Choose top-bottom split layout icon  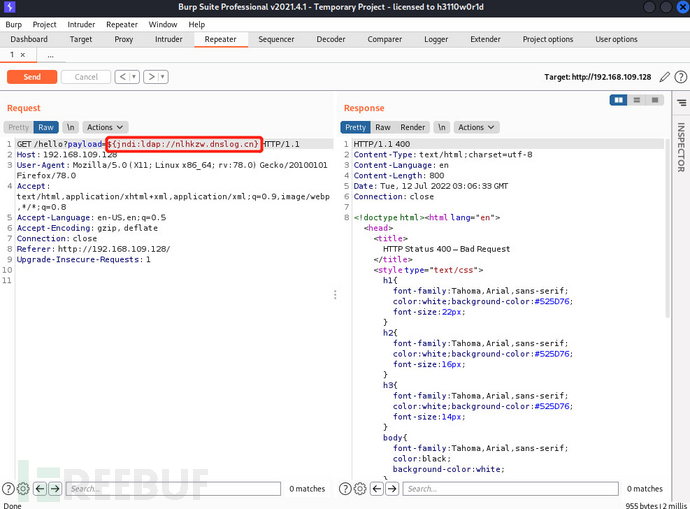tap(636, 100)
